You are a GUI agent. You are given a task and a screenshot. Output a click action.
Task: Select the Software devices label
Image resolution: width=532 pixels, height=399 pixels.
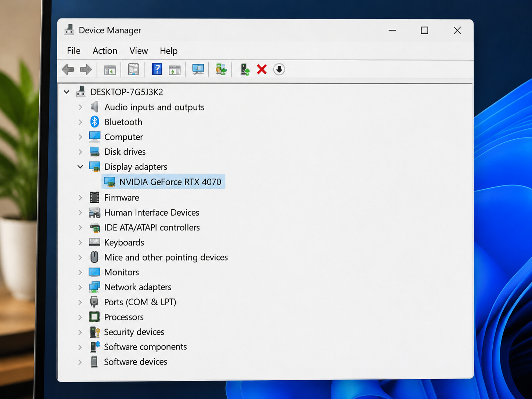click(x=136, y=362)
